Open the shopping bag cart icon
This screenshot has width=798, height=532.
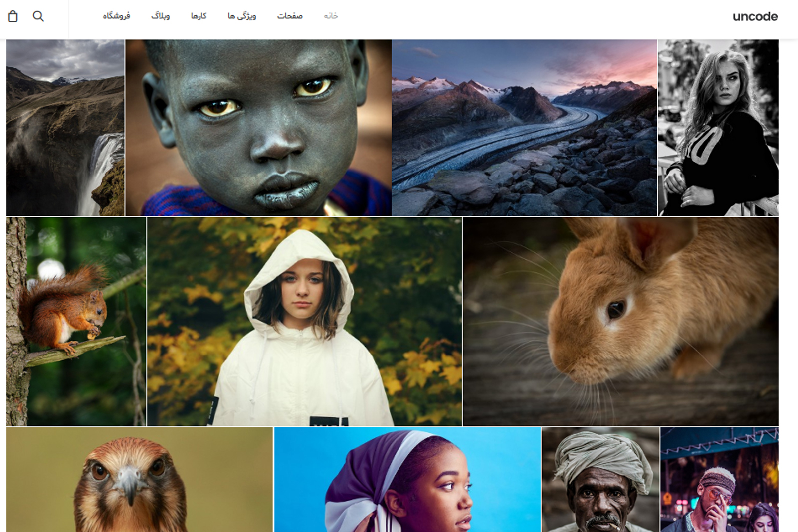point(13,16)
